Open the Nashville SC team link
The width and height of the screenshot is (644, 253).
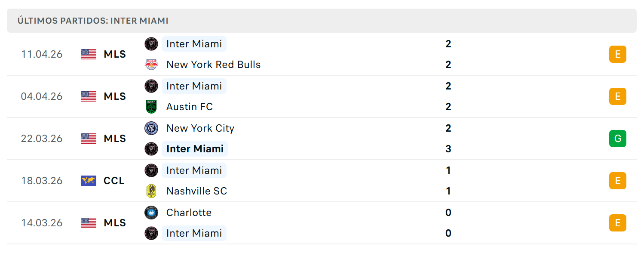197,191
